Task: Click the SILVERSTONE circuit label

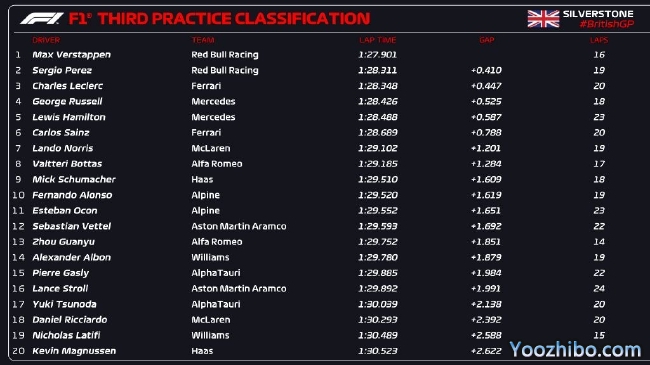Action: [x=598, y=14]
